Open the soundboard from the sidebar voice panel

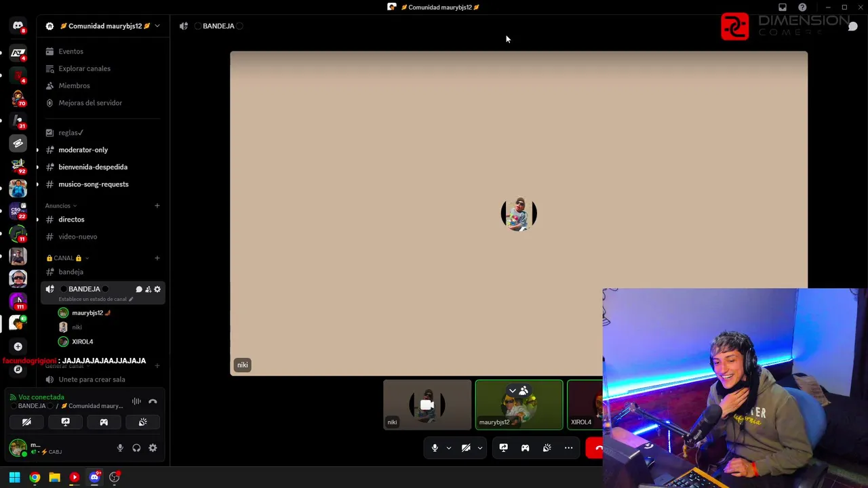(142, 422)
